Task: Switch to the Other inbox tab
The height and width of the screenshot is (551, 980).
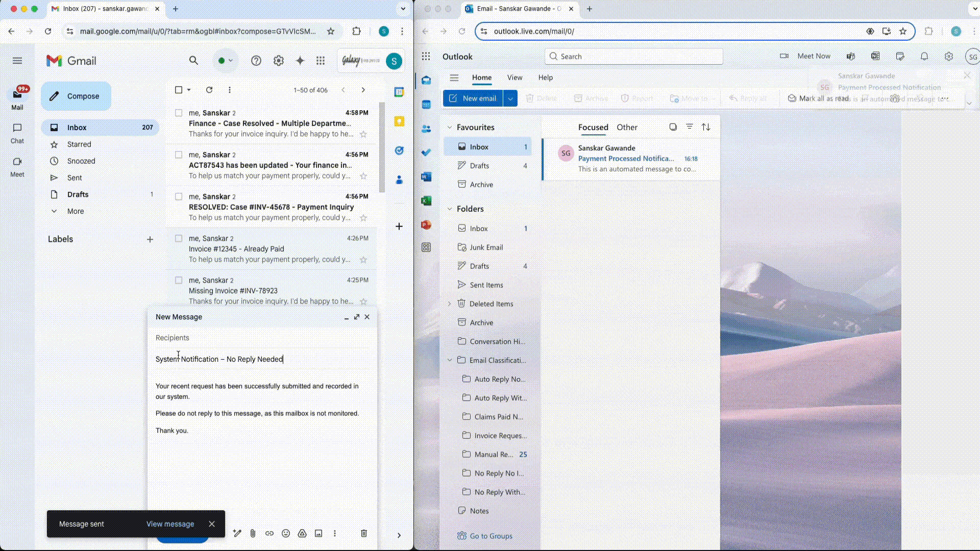Action: (627, 128)
